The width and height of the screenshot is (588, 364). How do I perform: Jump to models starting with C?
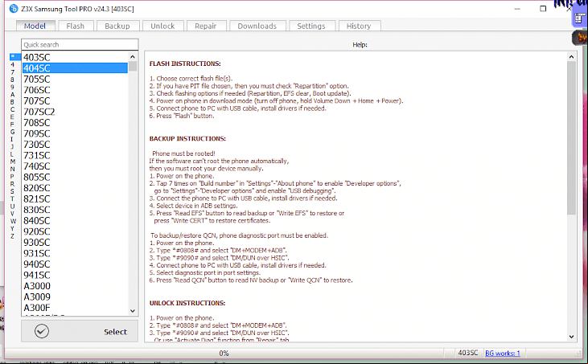tap(12, 109)
